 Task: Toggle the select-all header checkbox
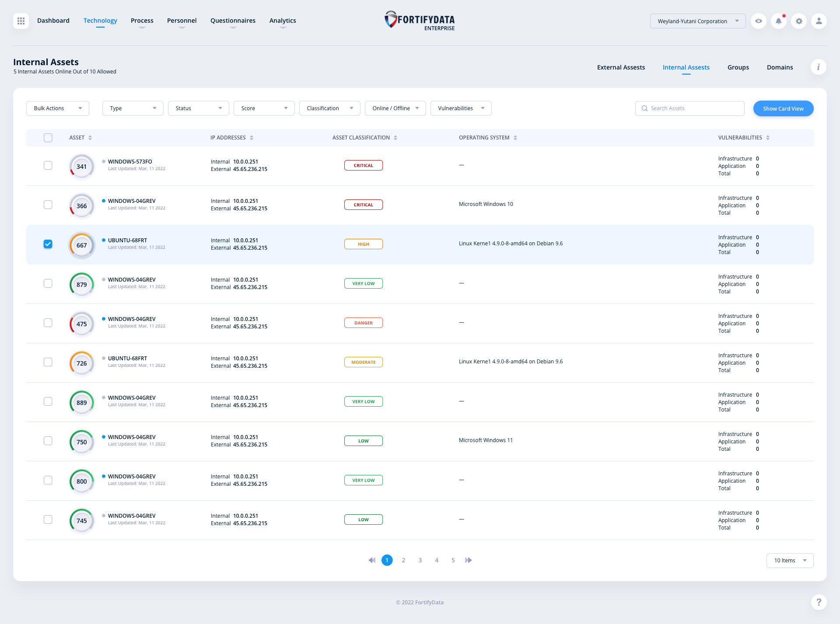(48, 138)
